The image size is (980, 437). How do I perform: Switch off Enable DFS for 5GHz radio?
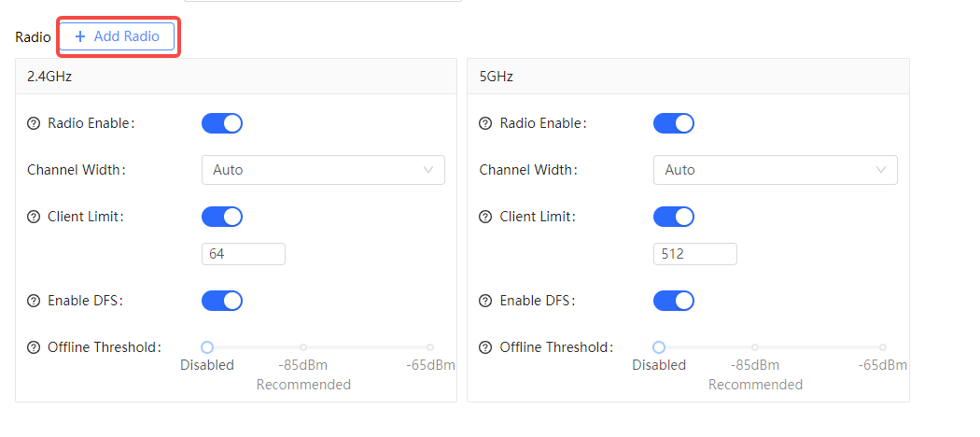pos(674,301)
